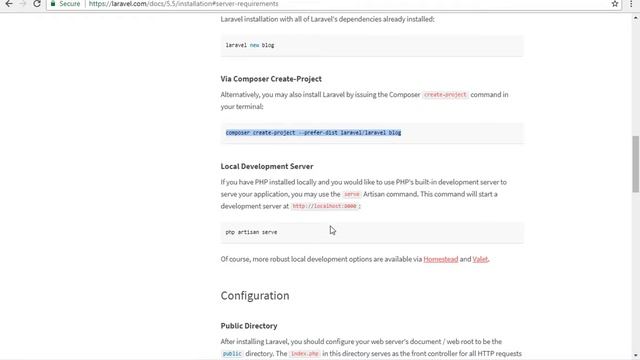Click the 'Configuration' heading

255,296
